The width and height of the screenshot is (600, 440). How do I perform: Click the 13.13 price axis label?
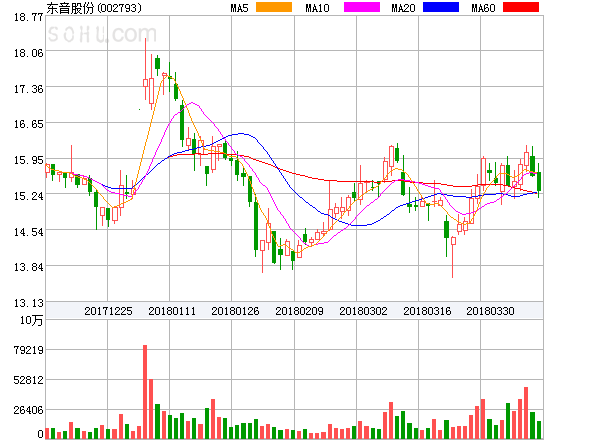[29, 303]
